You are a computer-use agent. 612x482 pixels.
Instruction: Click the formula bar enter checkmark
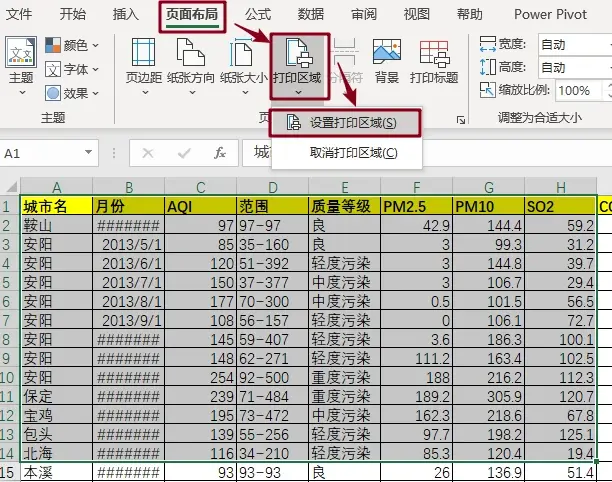coord(184,153)
